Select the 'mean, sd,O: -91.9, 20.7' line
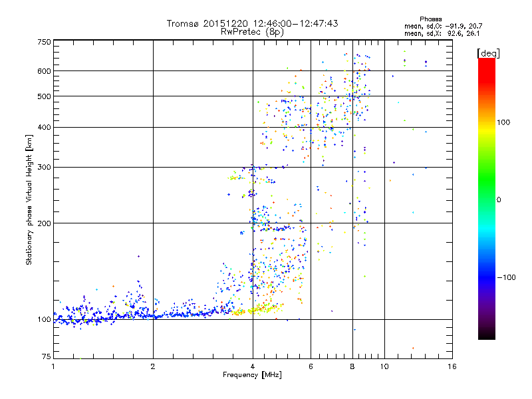The height and width of the screenshot is (399, 532). tap(443, 26)
